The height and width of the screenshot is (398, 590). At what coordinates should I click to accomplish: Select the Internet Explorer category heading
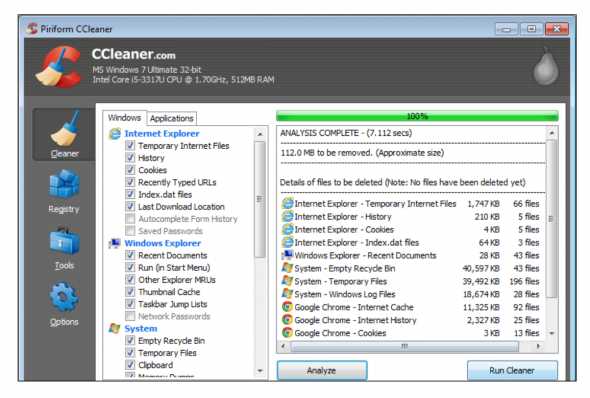[162, 134]
